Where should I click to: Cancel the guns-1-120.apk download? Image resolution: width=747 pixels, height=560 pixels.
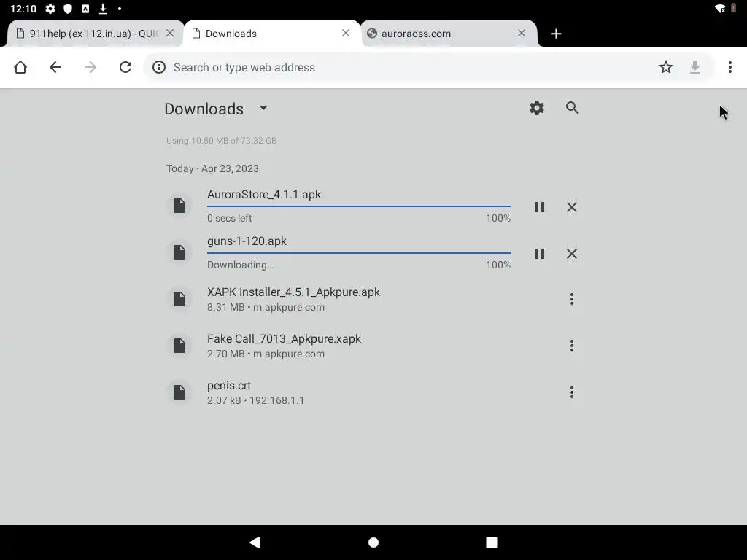pyautogui.click(x=572, y=254)
